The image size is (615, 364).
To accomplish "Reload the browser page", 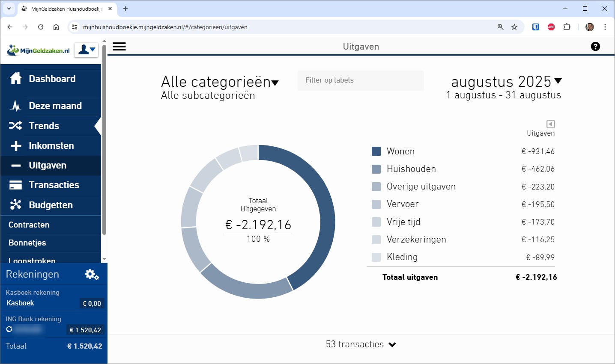I will 41,27.
